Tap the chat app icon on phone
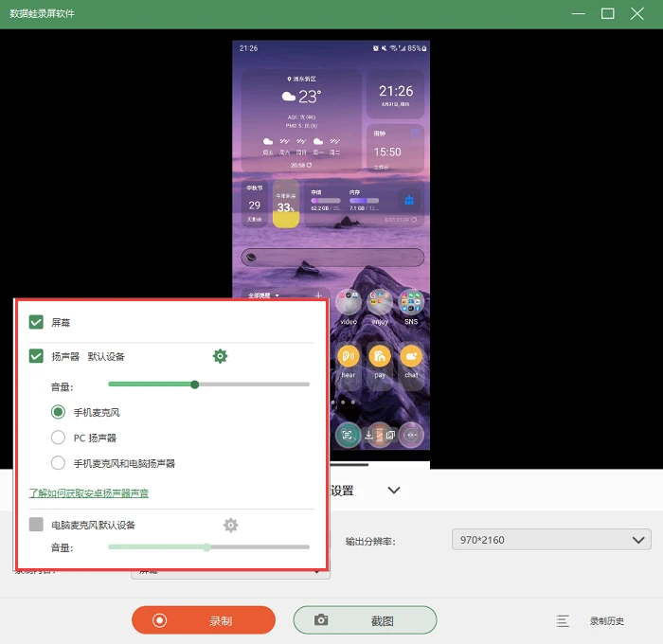663x644 pixels. [x=411, y=356]
